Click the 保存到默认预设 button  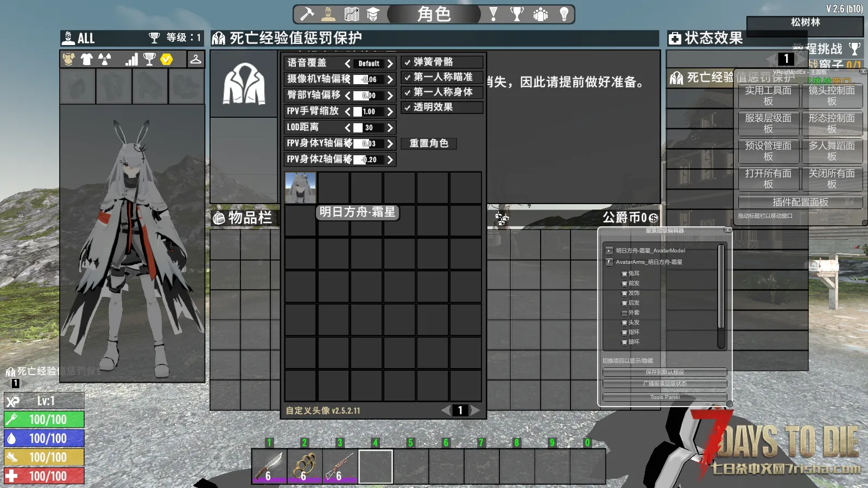pos(664,372)
